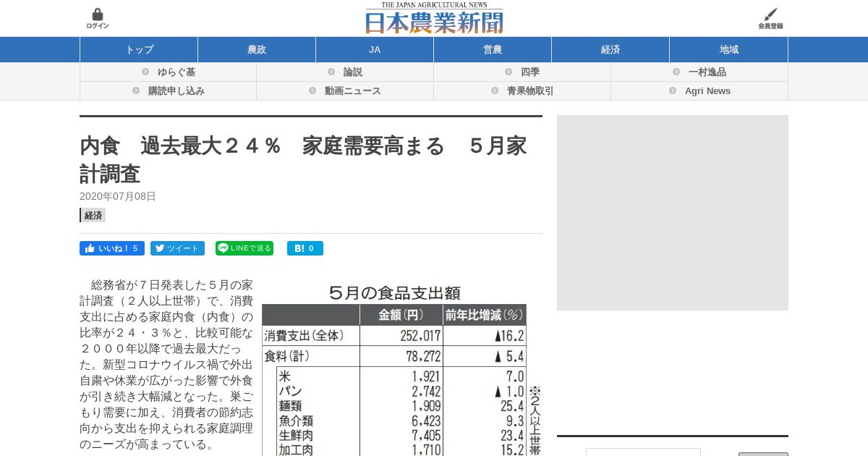Go to the 一村逸品 section
Screen dimensions: 868x456
707,72
